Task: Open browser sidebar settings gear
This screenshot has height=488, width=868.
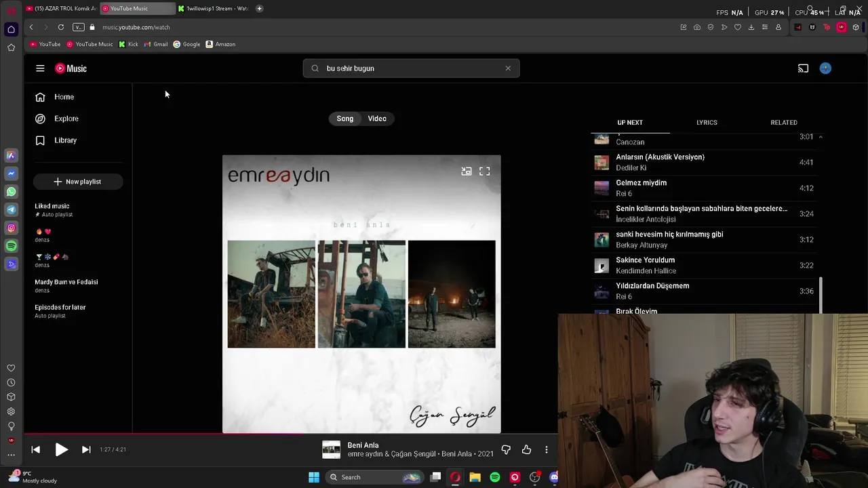Action: pyautogui.click(x=11, y=411)
